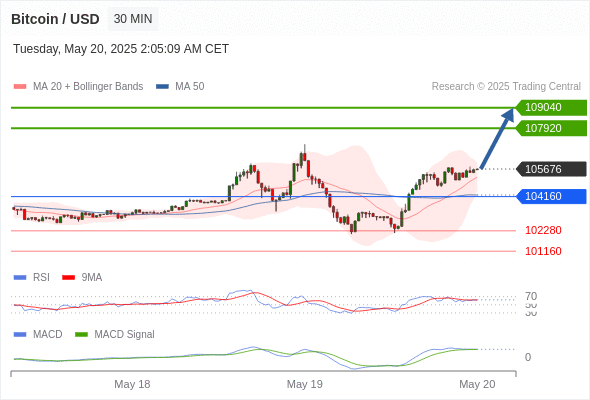Image resolution: width=590 pixels, height=400 pixels.
Task: Click the 109040 green resistance tag
Action: pyautogui.click(x=551, y=108)
